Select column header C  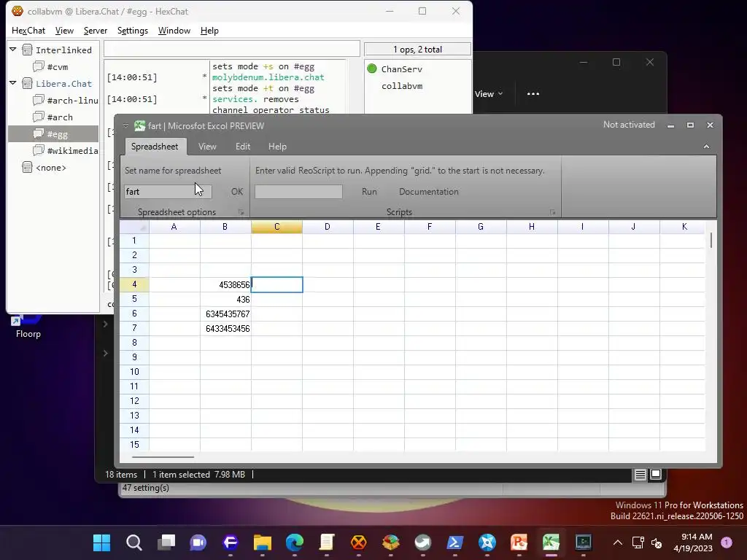(276, 227)
